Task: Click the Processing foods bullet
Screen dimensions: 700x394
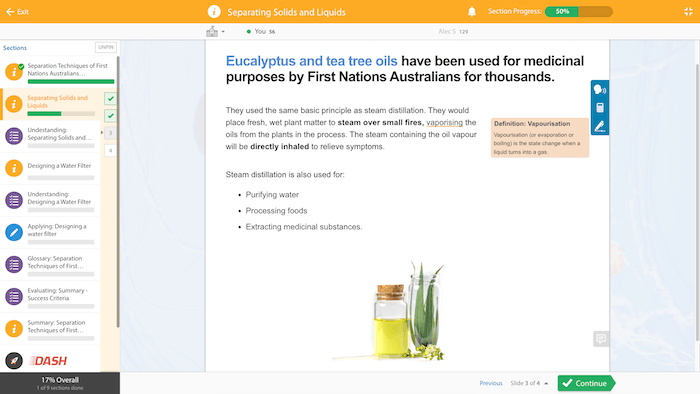Action: click(276, 211)
